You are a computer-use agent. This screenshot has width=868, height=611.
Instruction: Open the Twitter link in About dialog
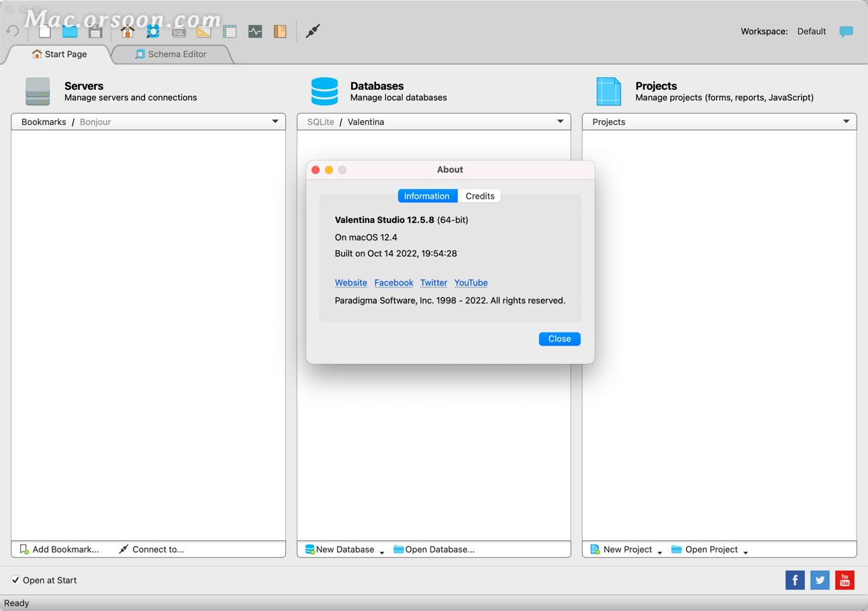(434, 283)
